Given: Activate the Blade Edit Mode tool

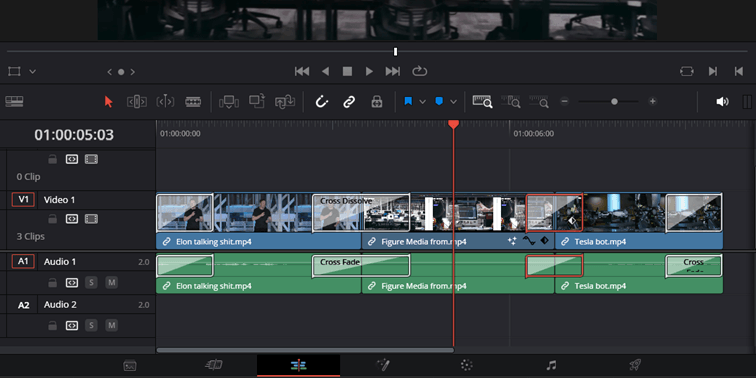Looking at the screenshot, I should (x=193, y=102).
